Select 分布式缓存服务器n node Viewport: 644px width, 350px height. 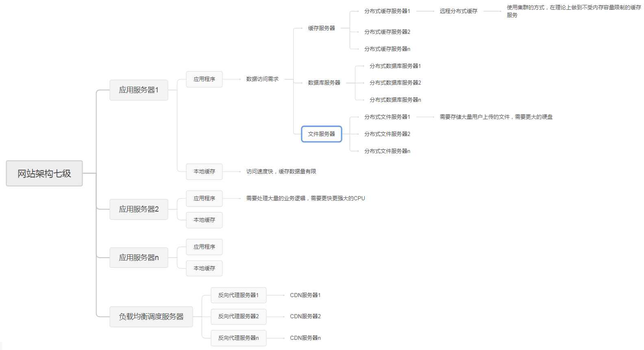(x=387, y=49)
